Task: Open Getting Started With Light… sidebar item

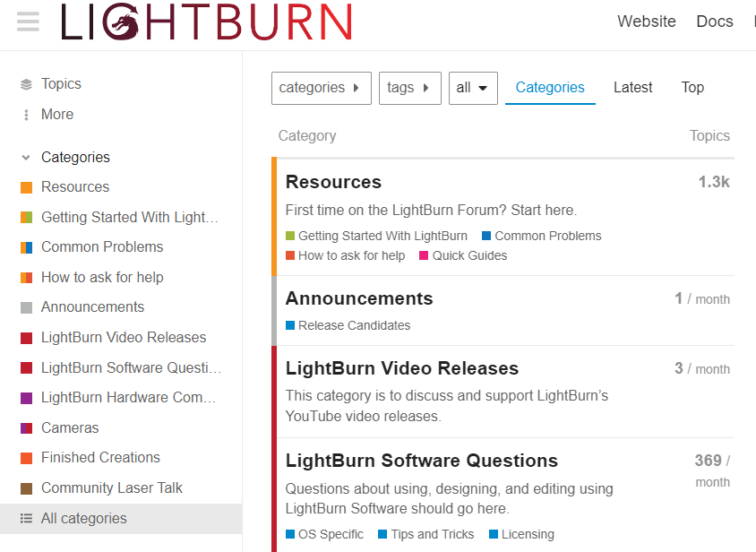Action: click(x=130, y=217)
